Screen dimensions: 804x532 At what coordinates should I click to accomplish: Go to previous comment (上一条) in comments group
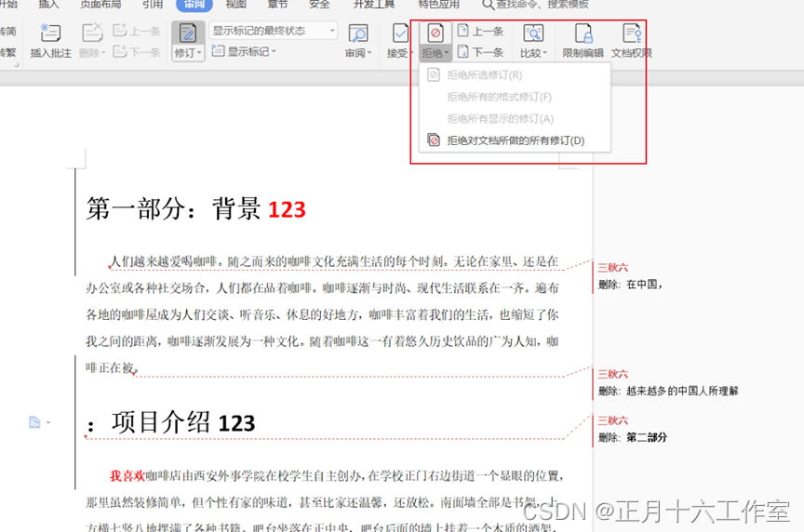pyautogui.click(x=137, y=31)
